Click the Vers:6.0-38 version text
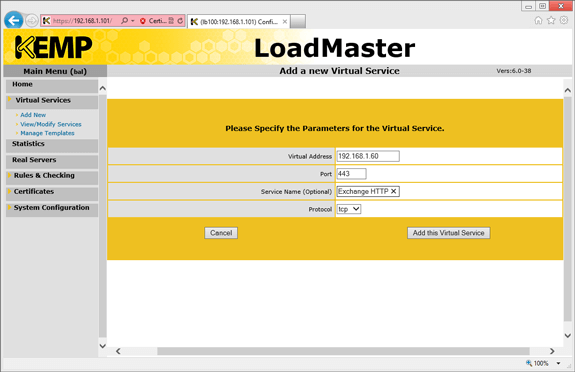The image size is (575, 372). click(514, 71)
